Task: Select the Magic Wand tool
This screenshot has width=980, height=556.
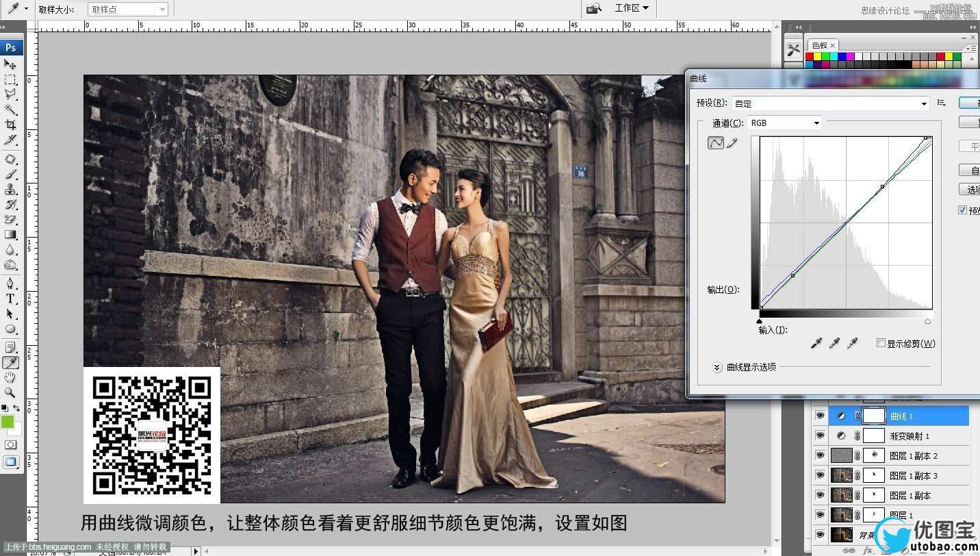Action: tap(10, 110)
